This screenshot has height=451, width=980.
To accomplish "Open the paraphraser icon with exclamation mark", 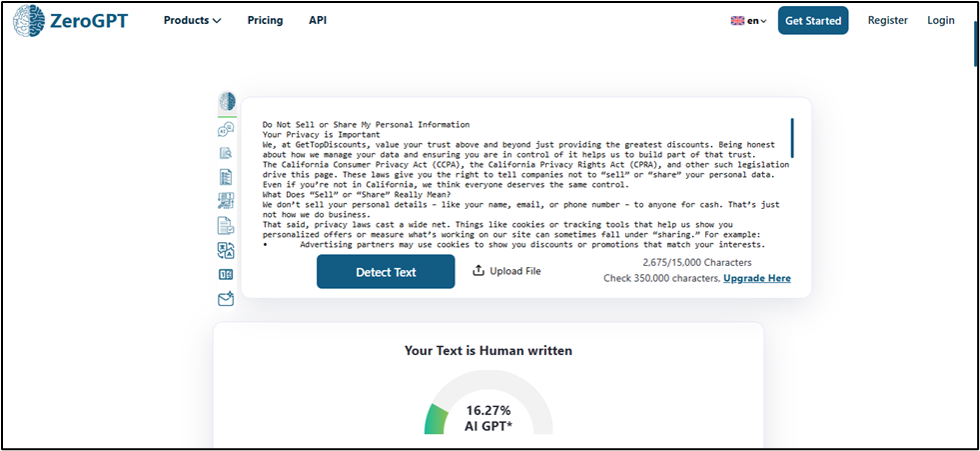I will (226, 201).
